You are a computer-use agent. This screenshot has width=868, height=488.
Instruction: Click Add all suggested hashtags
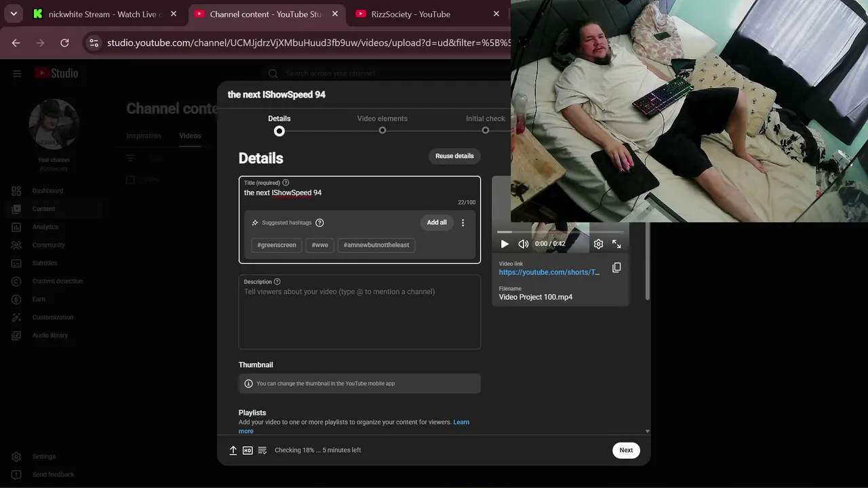coord(437,222)
